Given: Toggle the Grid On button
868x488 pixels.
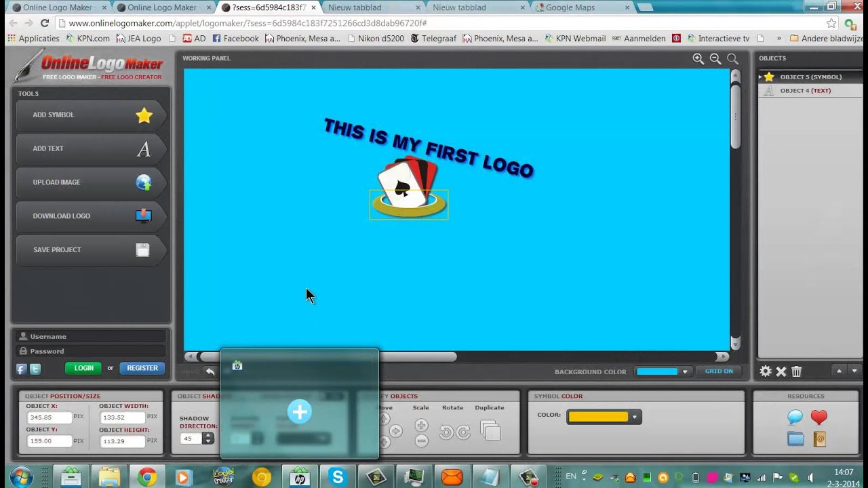Looking at the screenshot, I should 719,371.
